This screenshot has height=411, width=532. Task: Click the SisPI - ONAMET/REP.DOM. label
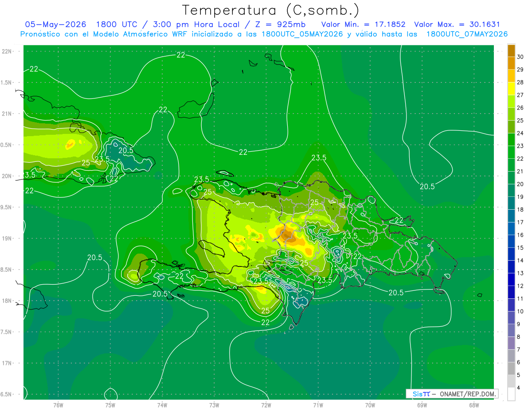point(452,394)
